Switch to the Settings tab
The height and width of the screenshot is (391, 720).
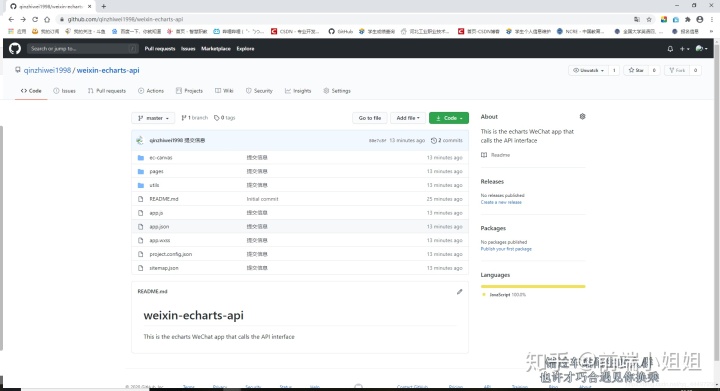click(337, 91)
